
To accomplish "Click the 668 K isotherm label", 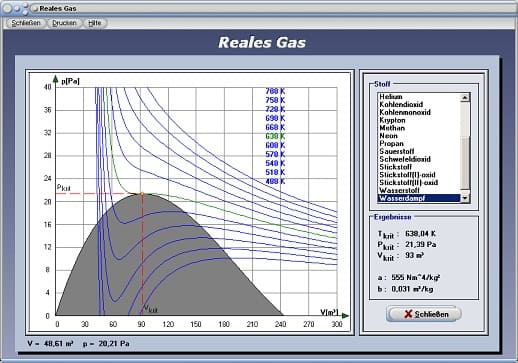I will tap(275, 127).
